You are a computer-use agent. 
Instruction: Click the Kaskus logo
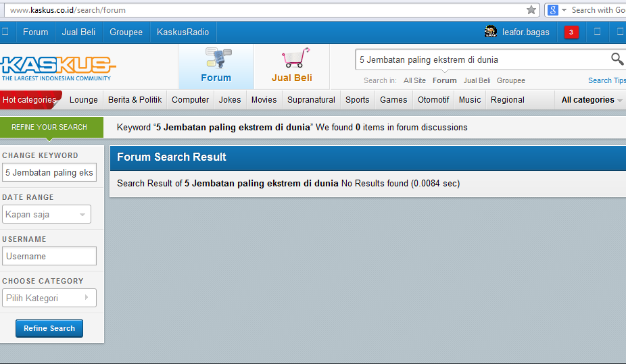58,68
